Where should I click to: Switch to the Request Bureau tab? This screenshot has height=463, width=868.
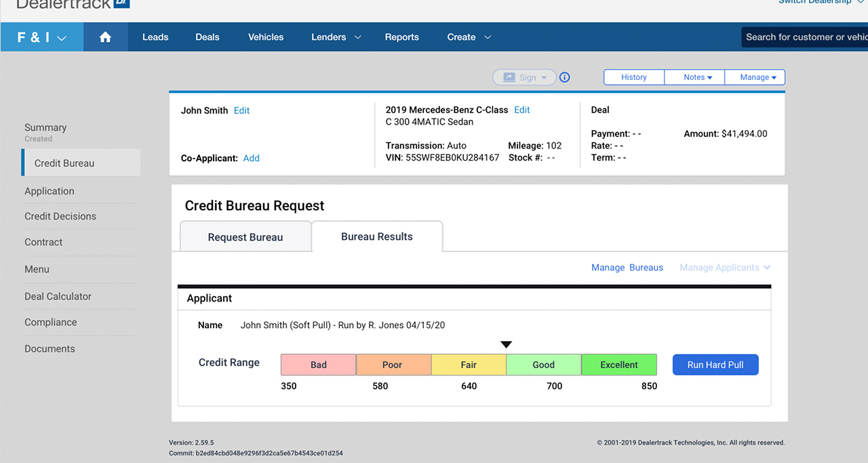[x=245, y=237]
